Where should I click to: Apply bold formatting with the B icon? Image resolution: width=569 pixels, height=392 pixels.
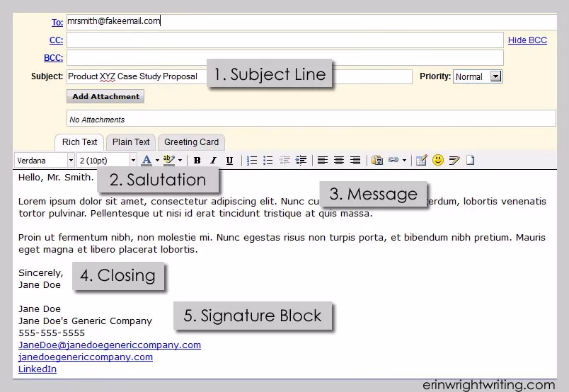coord(197,161)
